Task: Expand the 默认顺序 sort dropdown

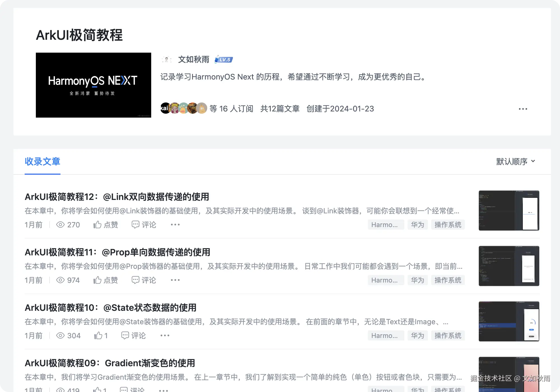Action: [515, 161]
